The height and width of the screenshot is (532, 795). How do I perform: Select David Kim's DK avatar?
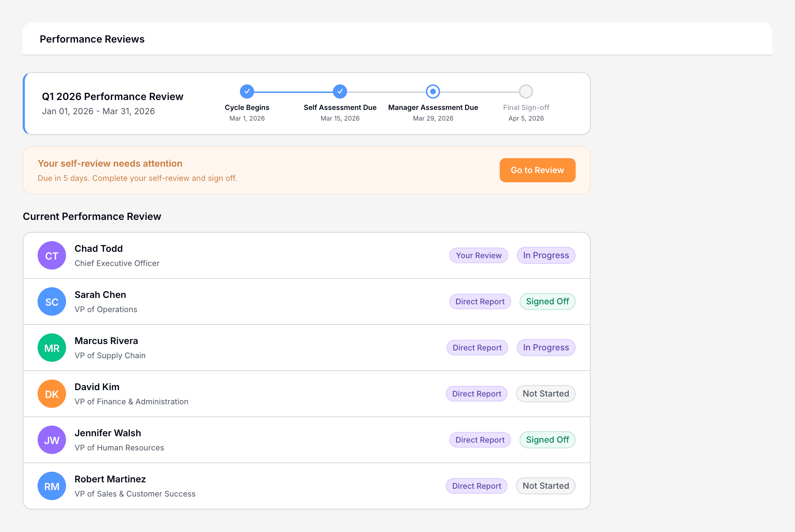coord(51,394)
